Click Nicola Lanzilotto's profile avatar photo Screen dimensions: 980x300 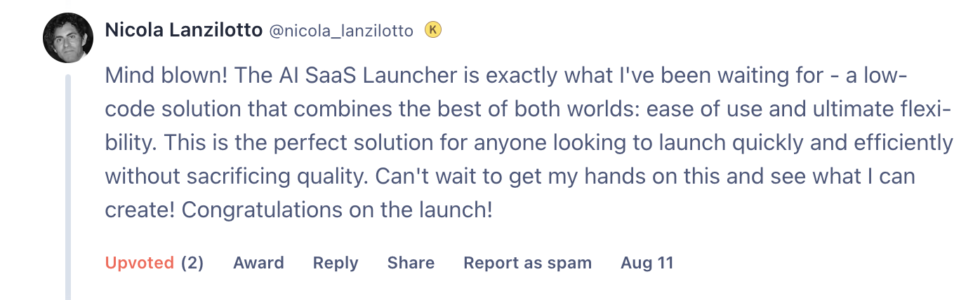point(68,38)
